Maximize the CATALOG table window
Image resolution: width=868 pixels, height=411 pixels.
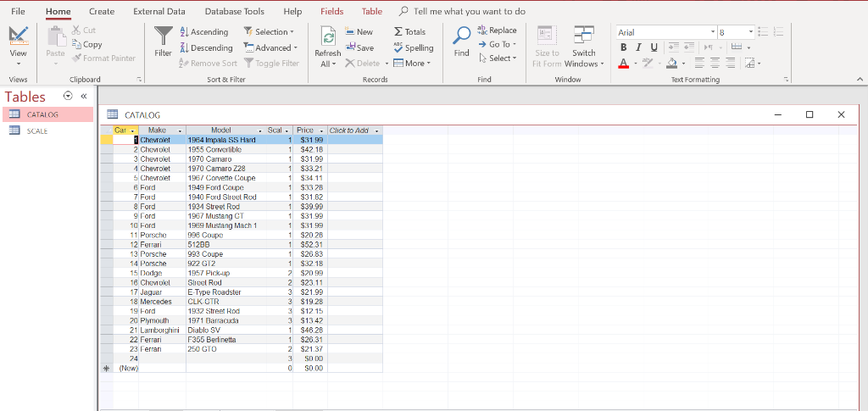(810, 114)
